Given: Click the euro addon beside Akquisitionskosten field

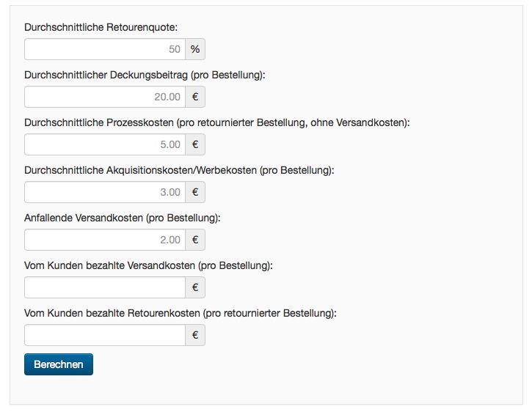Looking at the screenshot, I should click(x=195, y=192).
